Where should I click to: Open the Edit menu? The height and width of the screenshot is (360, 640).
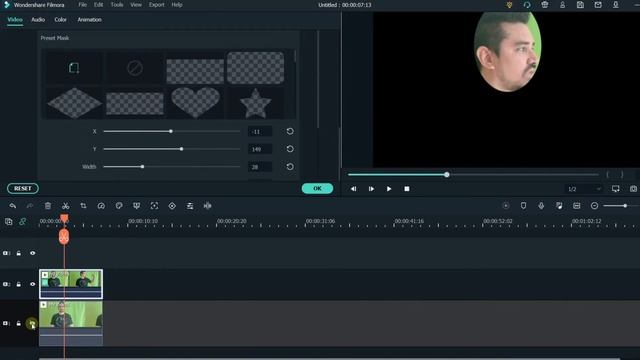point(98,5)
